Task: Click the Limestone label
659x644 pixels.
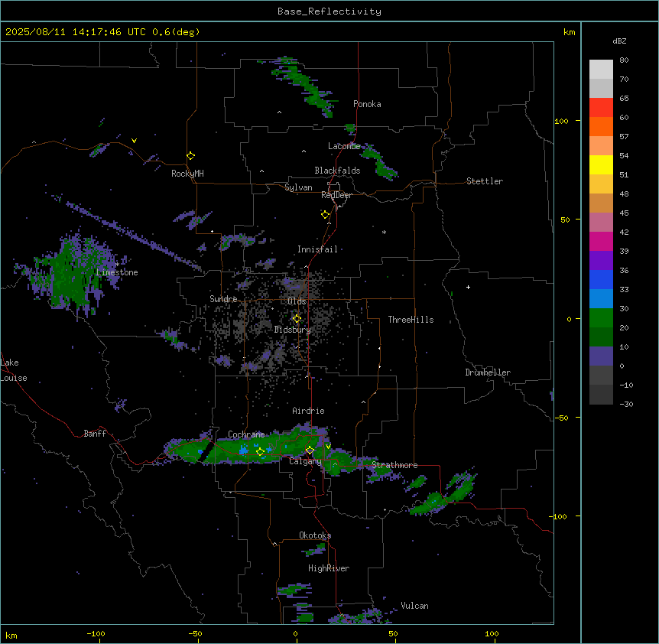Action: [x=117, y=272]
